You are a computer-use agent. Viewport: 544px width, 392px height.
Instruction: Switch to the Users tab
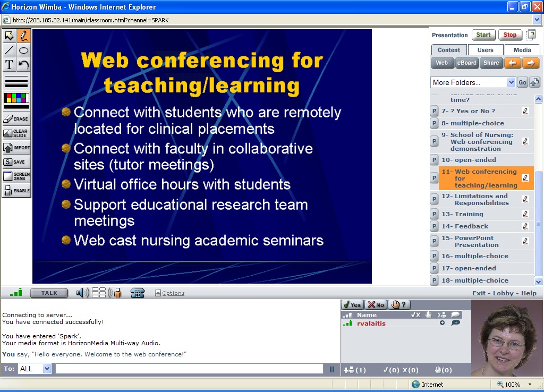point(485,50)
